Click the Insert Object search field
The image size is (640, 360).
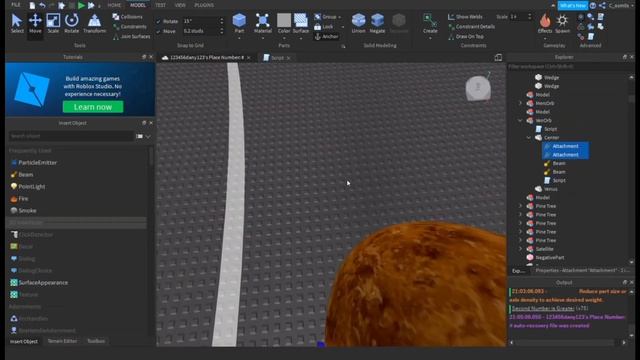71,136
